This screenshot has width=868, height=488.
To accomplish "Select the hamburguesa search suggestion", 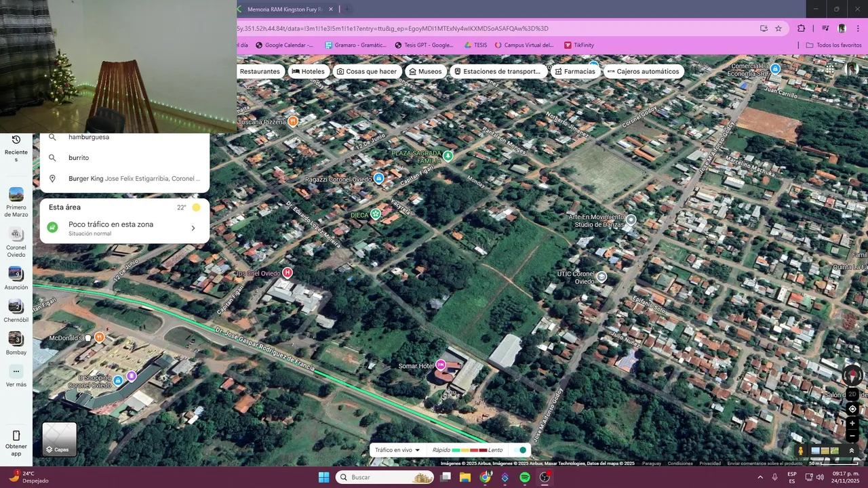I will [124, 137].
